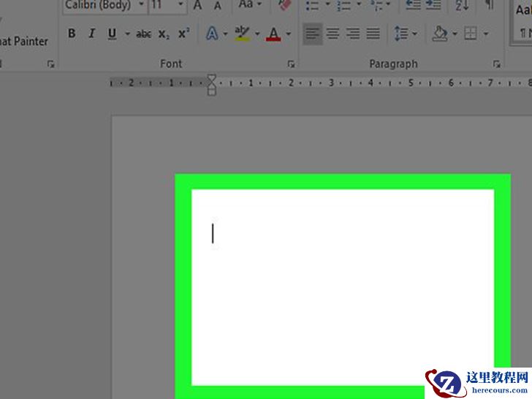This screenshot has height=399, width=532.
Task: Apply the yellow text highlight color
Action: click(x=243, y=34)
